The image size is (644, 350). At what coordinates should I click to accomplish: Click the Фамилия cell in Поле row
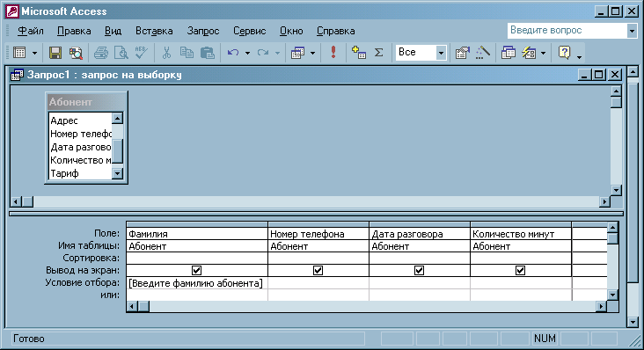point(197,234)
